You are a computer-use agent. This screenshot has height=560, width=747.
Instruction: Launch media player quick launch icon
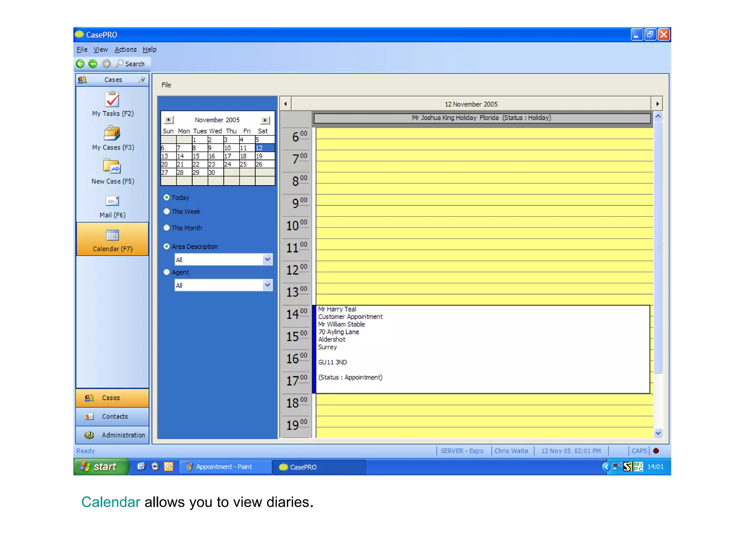coord(155,467)
